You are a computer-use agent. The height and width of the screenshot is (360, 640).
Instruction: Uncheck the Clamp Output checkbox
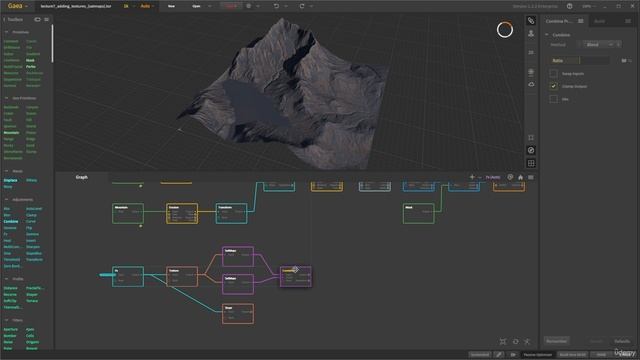click(x=553, y=86)
